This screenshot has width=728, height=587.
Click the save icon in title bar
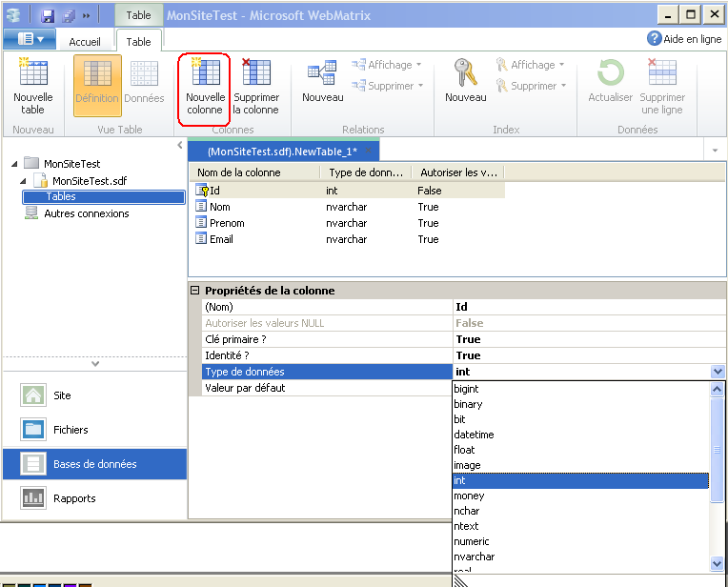pyautogui.click(x=47, y=15)
